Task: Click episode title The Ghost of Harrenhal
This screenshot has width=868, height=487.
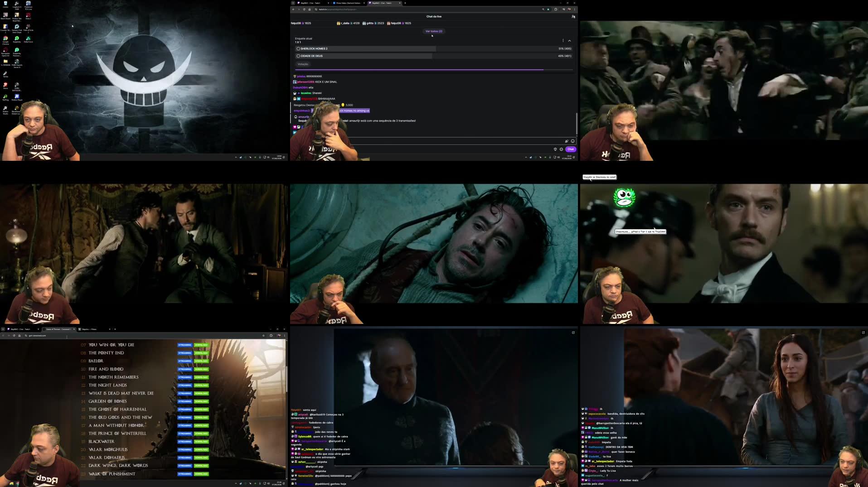Action: pyautogui.click(x=117, y=409)
